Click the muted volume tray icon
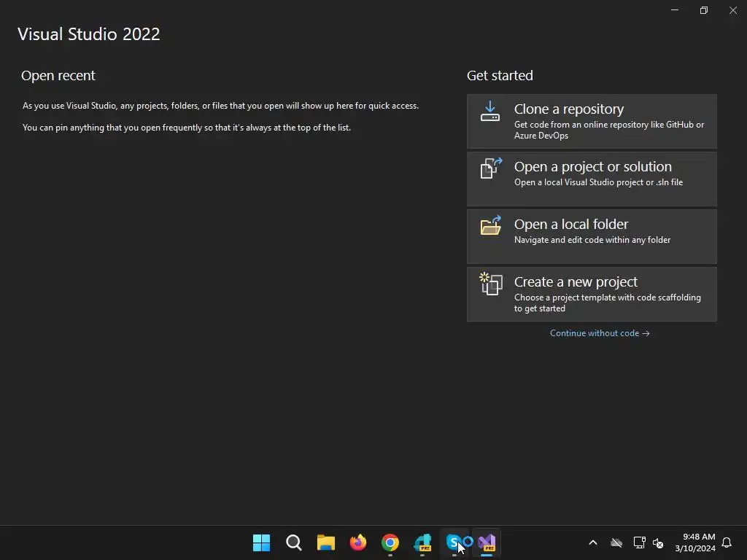The height and width of the screenshot is (560, 747). coord(658,542)
